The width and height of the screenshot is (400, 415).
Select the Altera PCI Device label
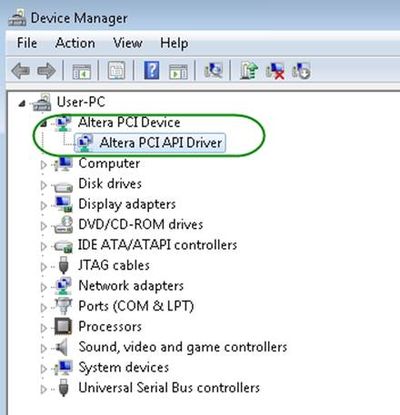pyautogui.click(x=129, y=122)
